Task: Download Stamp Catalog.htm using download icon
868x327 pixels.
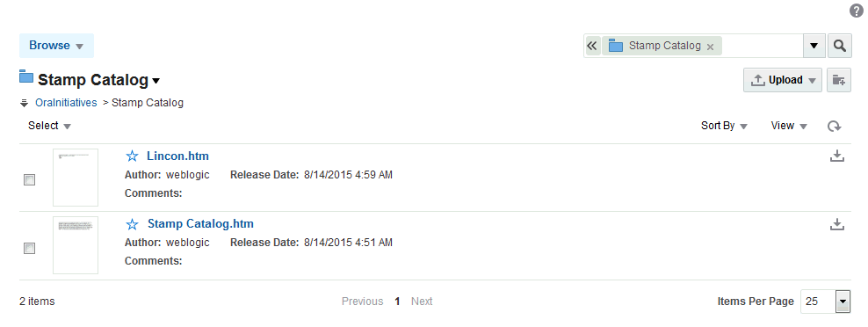Action: pyautogui.click(x=837, y=224)
